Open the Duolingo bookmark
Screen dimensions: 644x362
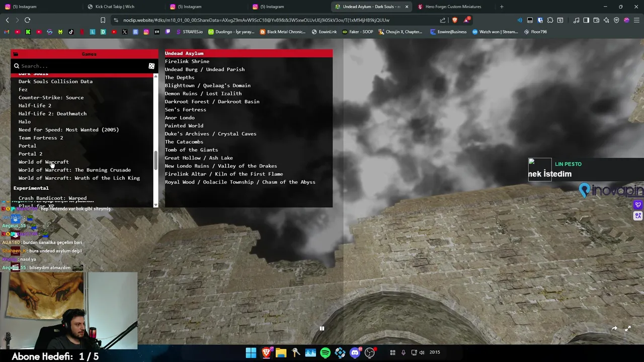pos(231,32)
